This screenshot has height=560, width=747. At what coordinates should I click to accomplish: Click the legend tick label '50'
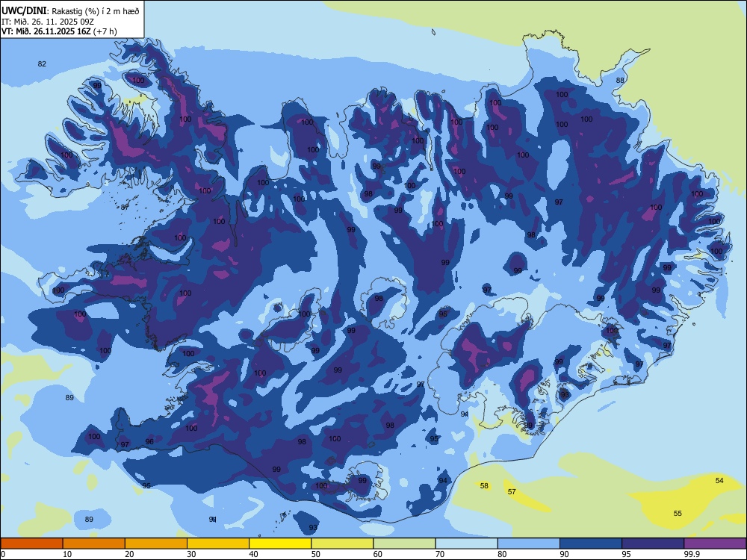tap(315, 554)
